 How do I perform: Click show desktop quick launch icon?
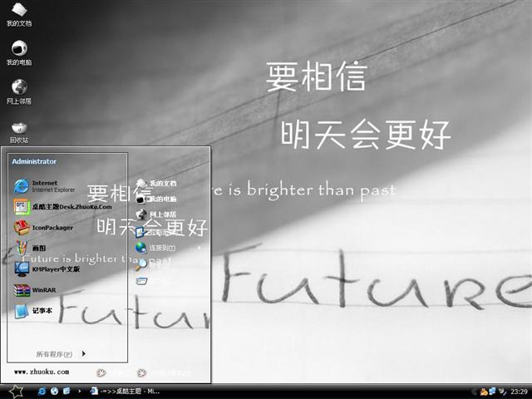pyautogui.click(x=66, y=392)
